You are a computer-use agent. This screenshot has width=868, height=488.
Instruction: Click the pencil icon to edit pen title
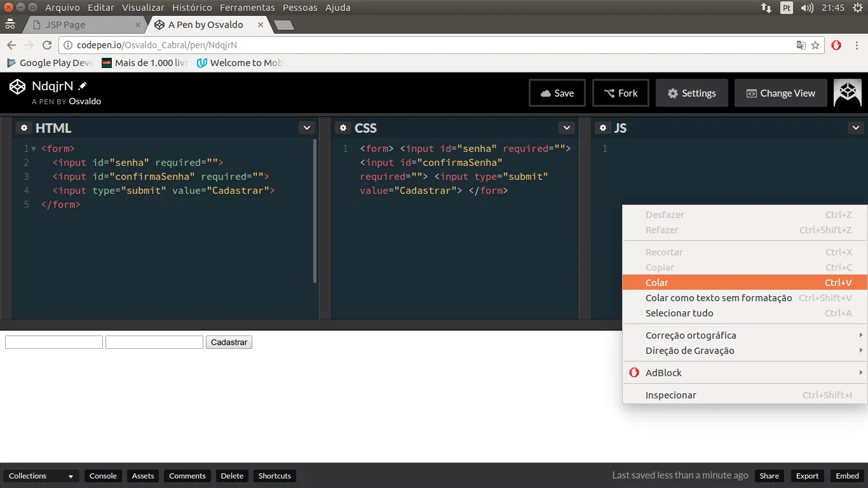click(x=83, y=86)
